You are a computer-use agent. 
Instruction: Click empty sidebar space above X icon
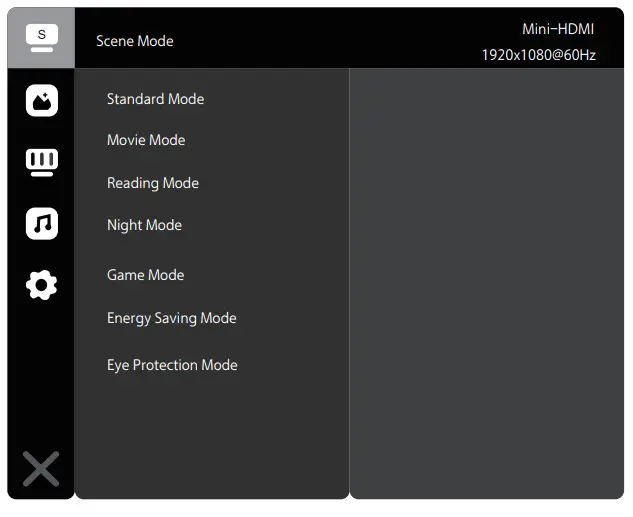tap(41, 380)
